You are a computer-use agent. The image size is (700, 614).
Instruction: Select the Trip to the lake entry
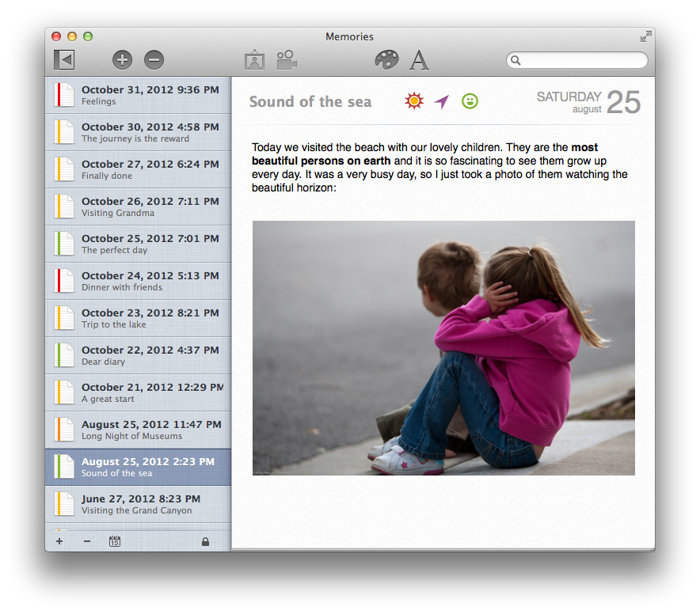point(138,318)
